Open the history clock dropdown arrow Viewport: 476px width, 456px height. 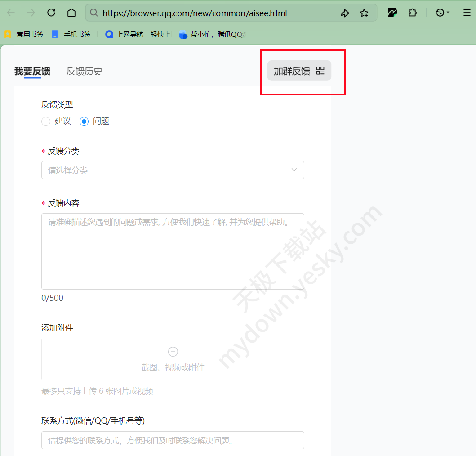click(x=448, y=13)
